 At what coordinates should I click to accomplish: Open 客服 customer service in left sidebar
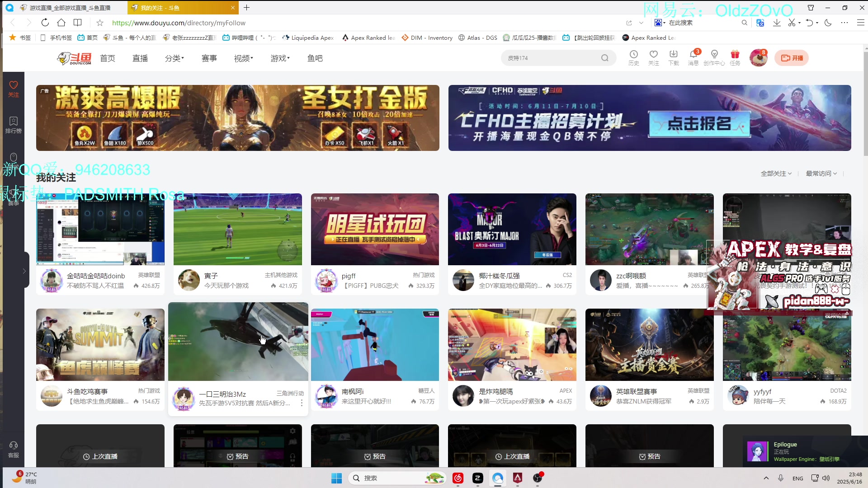click(x=14, y=450)
